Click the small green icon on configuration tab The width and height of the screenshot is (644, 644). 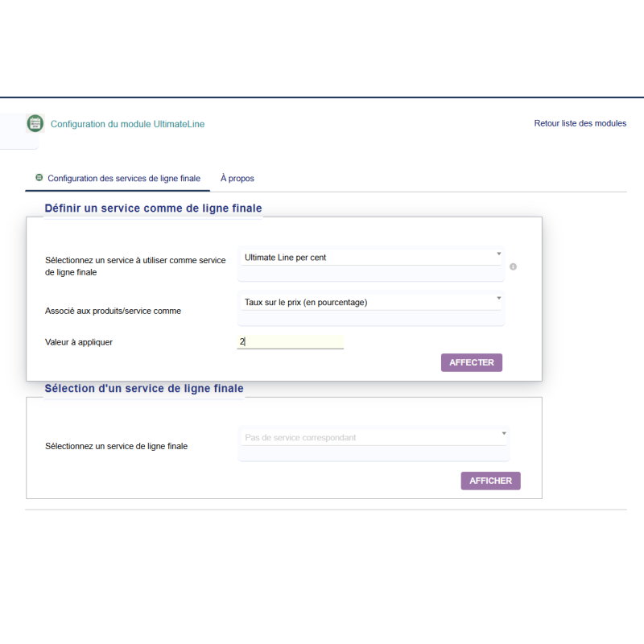(39, 177)
